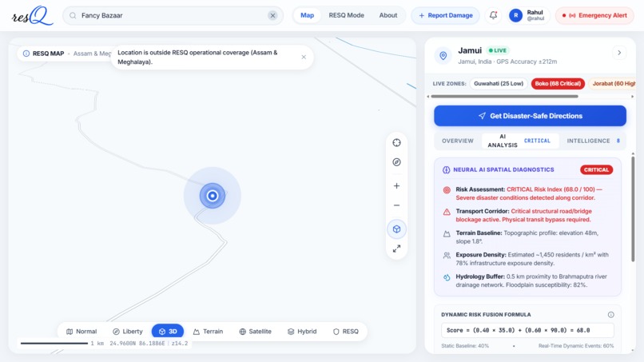Collapse the side panel with chevron
Screen dimensions: 644x362
pyautogui.click(x=619, y=53)
